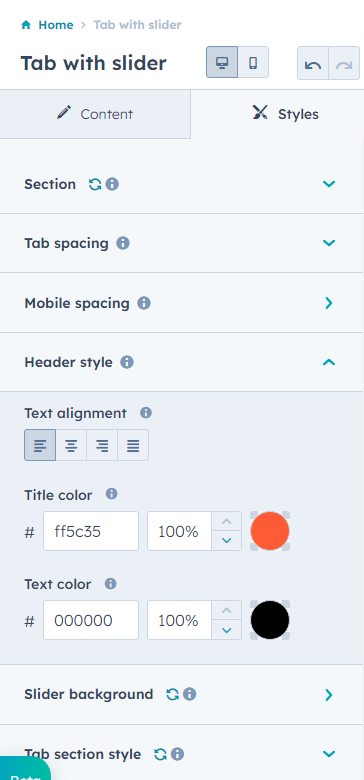The image size is (364, 780).
Task: Open the Styles tab
Action: (277, 114)
